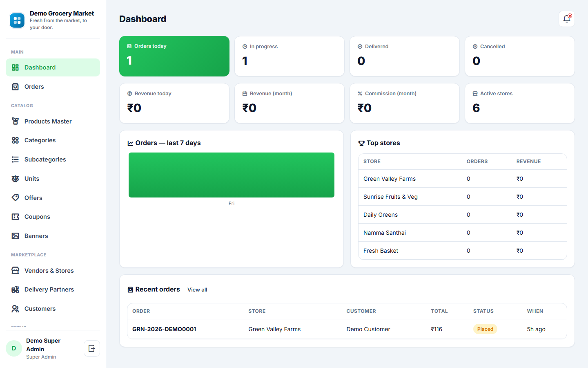Click the Fresh Basket store name
The height and width of the screenshot is (368, 588).
(381, 251)
